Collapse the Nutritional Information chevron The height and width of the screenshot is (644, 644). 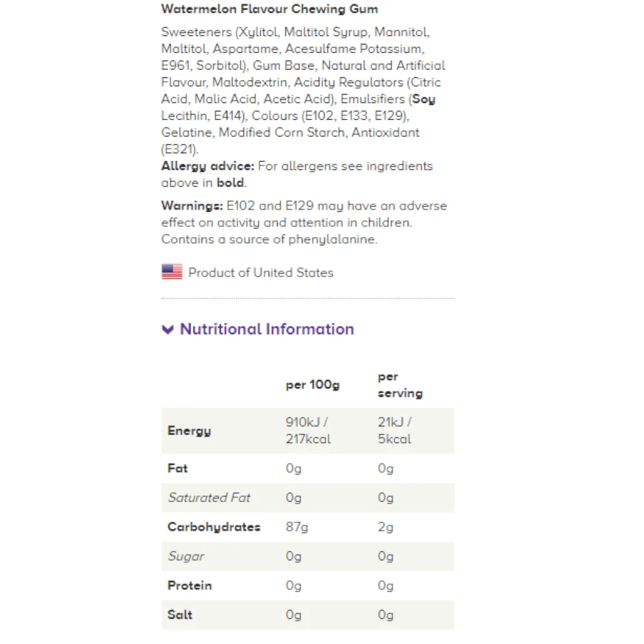[x=167, y=329]
